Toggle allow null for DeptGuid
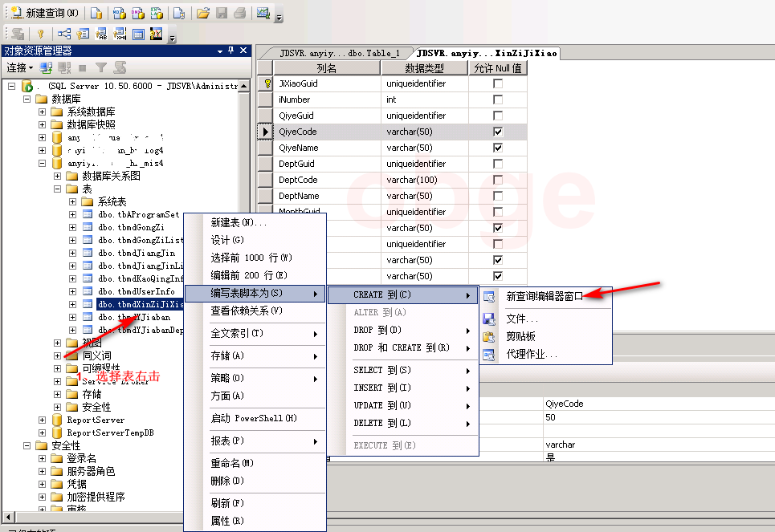The height and width of the screenshot is (532, 775). point(498,164)
